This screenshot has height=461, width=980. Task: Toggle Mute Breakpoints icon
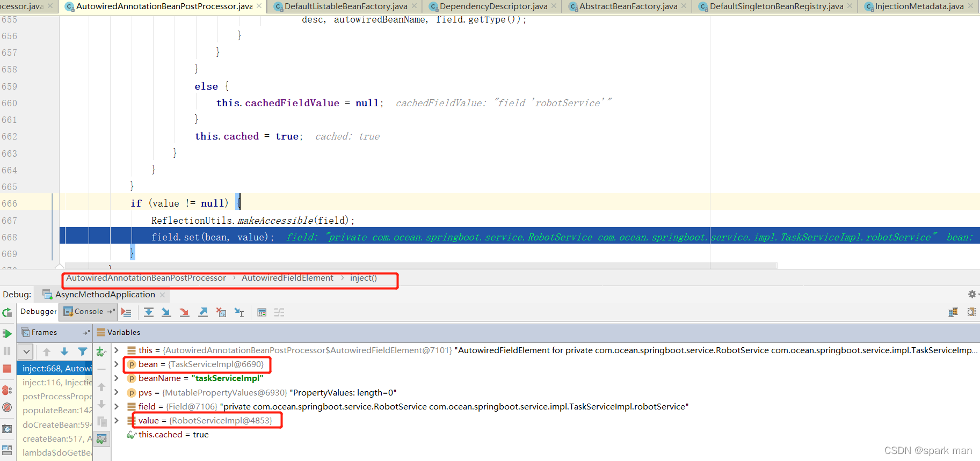click(7, 407)
